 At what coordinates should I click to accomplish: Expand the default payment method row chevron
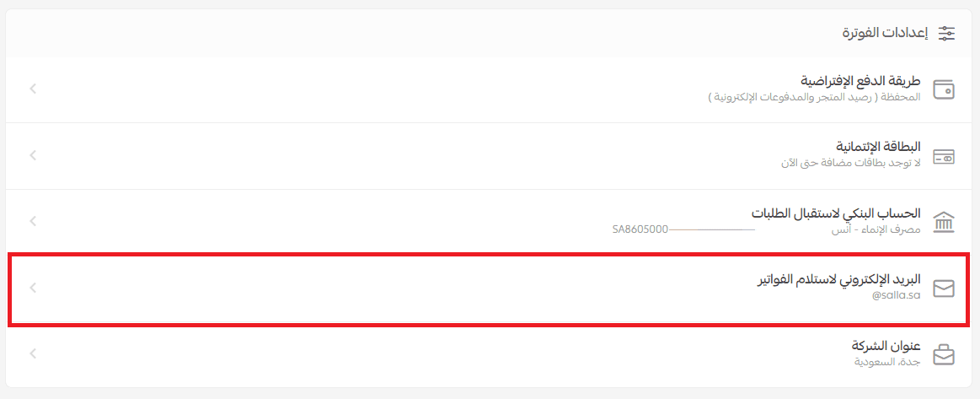click(x=33, y=89)
